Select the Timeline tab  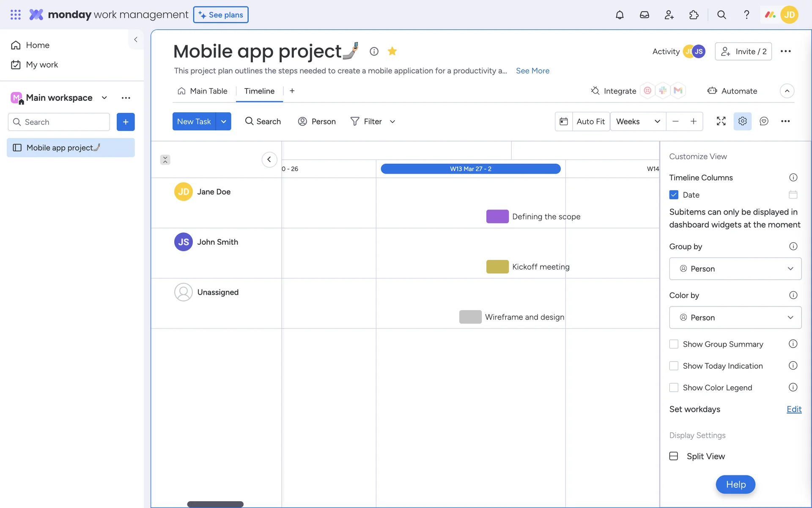point(259,91)
